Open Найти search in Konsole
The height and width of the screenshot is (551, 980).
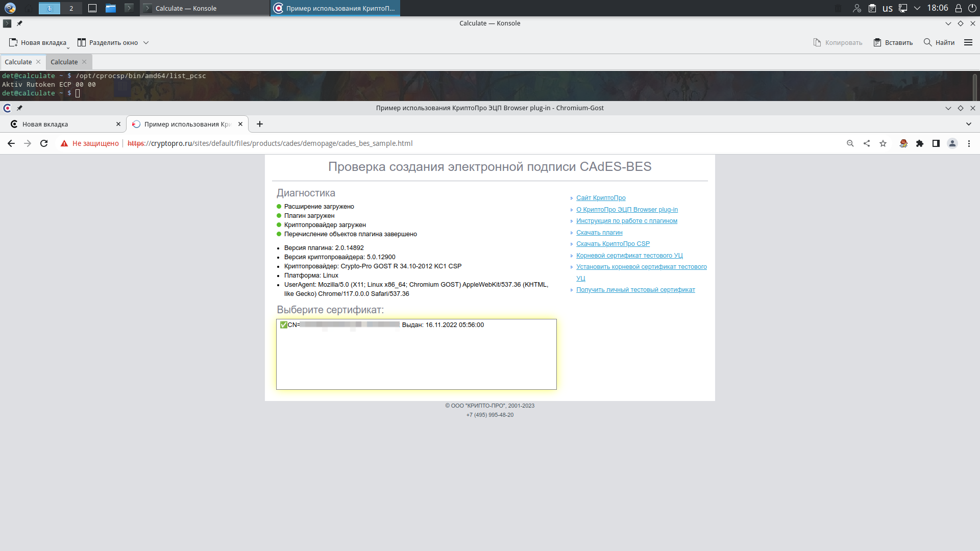click(x=939, y=43)
